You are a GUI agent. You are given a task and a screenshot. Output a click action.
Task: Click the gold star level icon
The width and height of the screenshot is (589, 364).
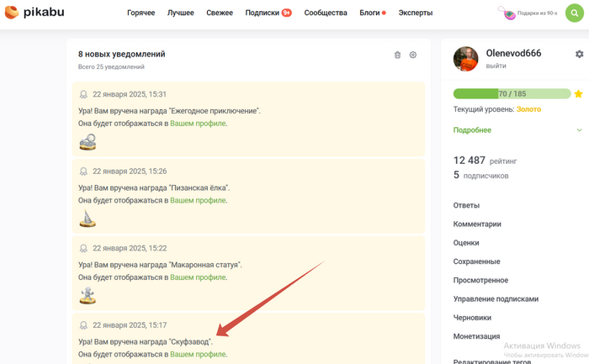pos(578,94)
